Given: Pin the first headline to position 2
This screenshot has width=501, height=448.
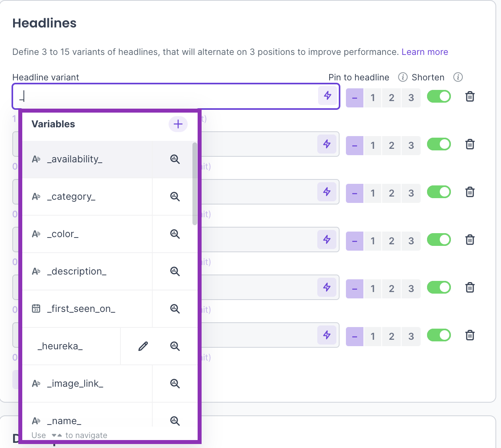Looking at the screenshot, I should (391, 98).
